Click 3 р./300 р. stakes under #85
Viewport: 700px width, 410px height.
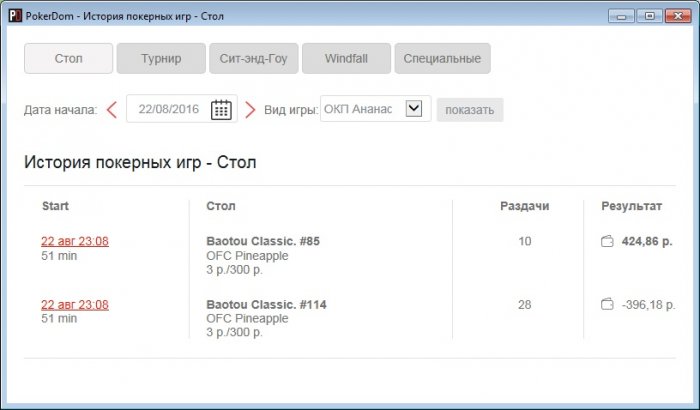[x=234, y=270]
